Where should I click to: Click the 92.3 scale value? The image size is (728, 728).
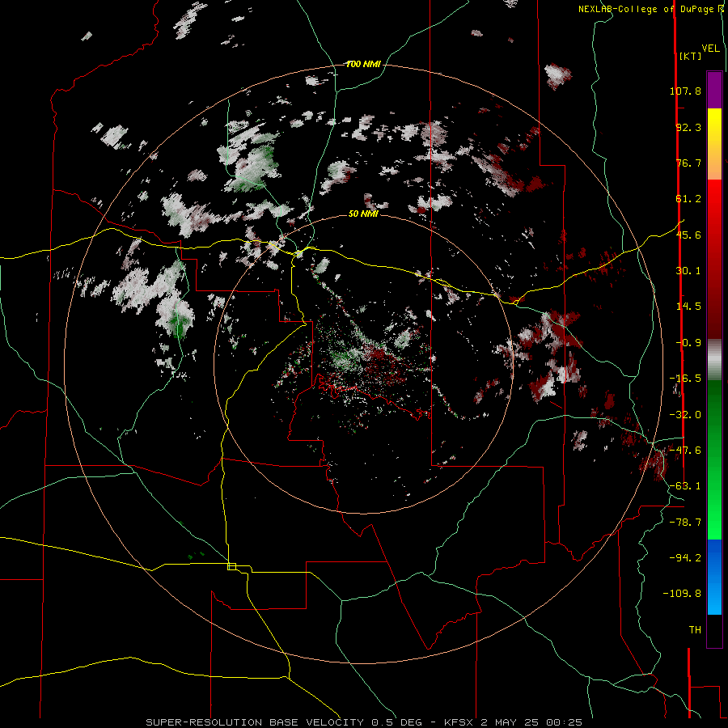[x=688, y=127]
